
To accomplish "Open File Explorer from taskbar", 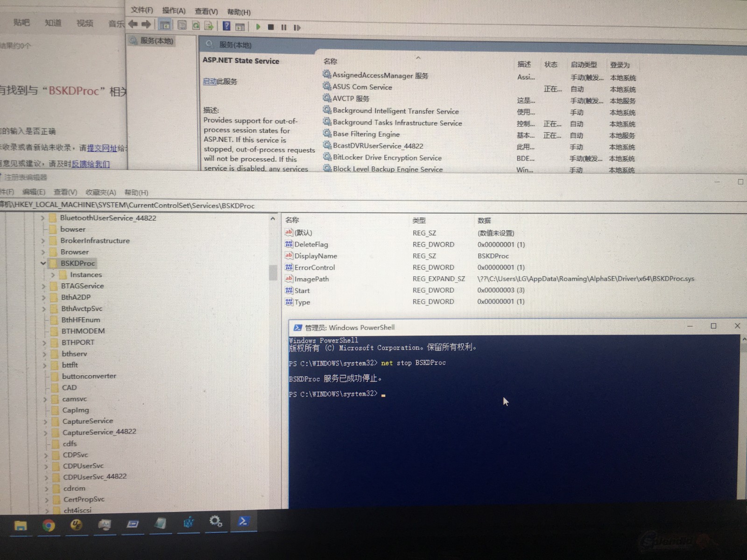I will tap(21, 526).
